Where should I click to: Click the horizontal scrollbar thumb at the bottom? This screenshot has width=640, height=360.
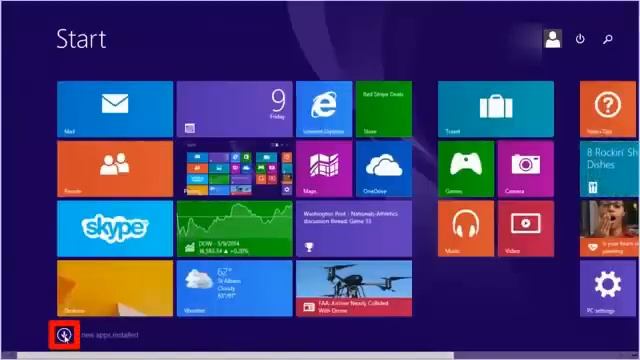click(236, 356)
